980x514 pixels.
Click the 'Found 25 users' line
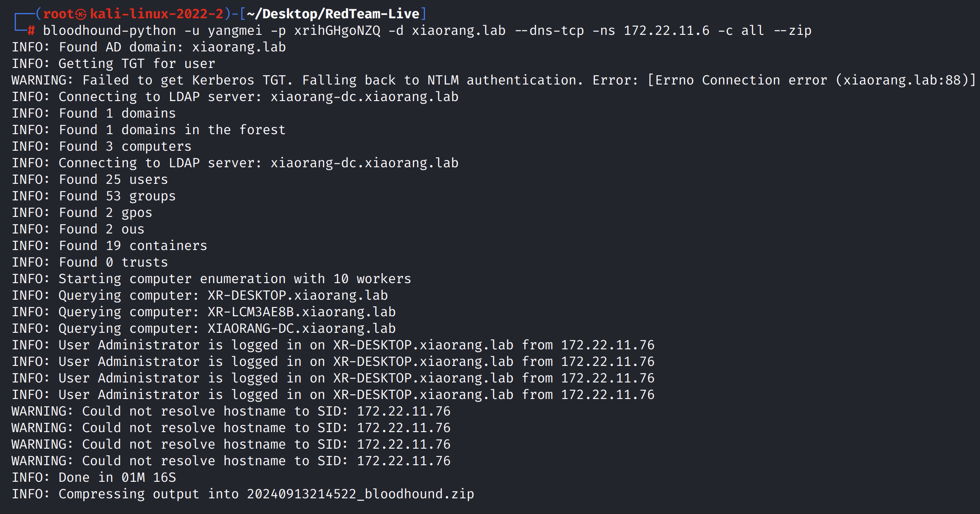point(90,179)
